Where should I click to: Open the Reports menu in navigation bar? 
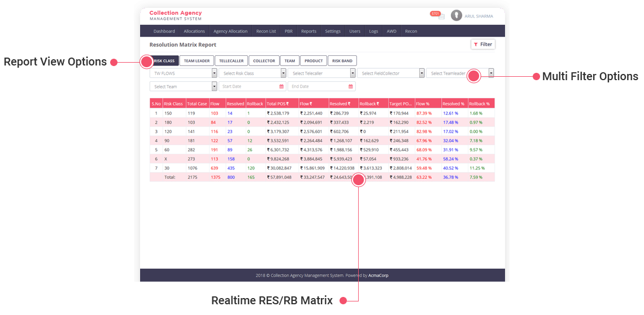(x=308, y=32)
